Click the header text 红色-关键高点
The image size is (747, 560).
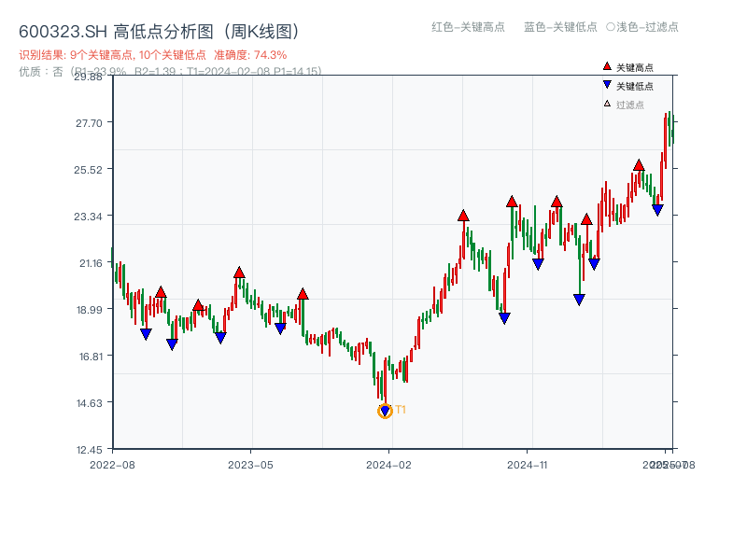pos(468,27)
